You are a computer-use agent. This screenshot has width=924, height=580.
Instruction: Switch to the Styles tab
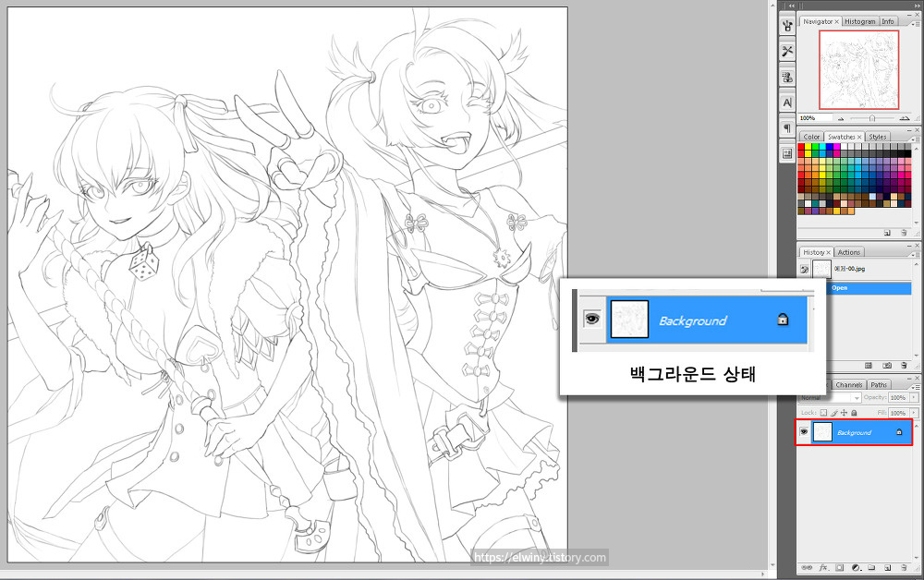pos(878,137)
